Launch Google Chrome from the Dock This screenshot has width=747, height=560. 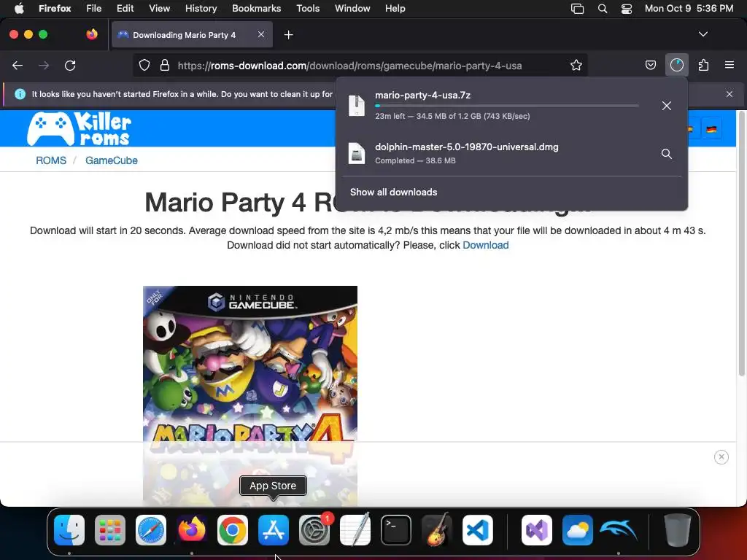tap(233, 530)
